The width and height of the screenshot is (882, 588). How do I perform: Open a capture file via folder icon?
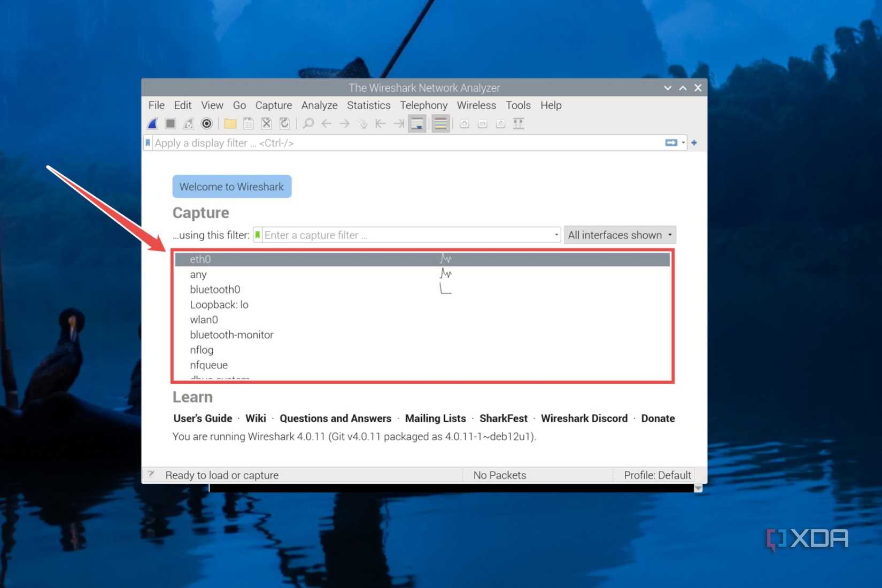click(x=230, y=124)
